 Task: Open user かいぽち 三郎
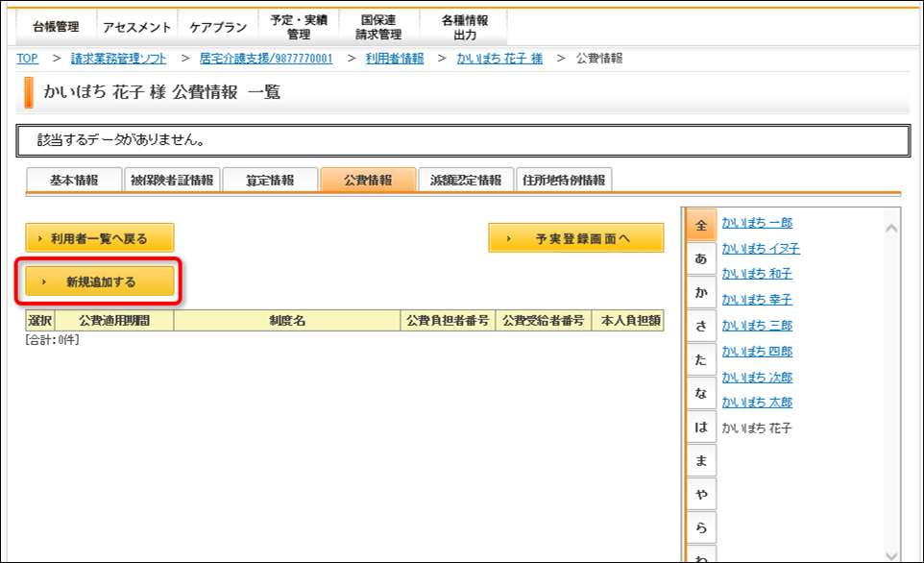(x=757, y=326)
